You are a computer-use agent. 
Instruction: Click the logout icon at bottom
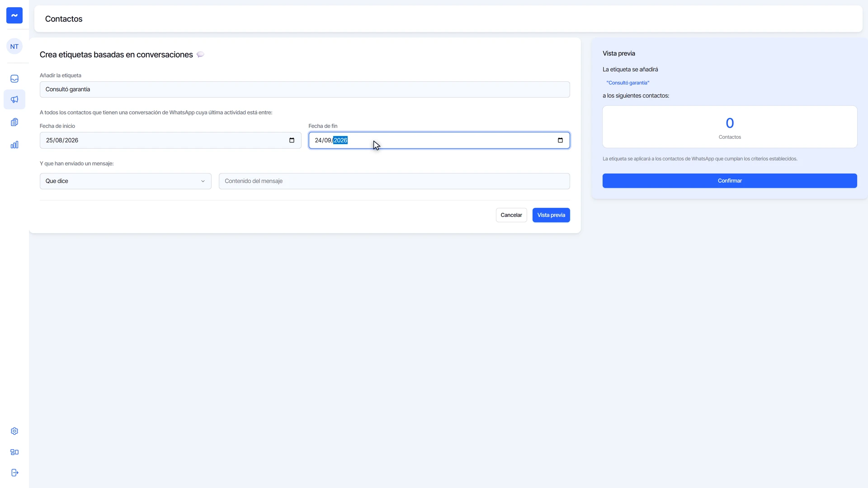[x=14, y=473]
